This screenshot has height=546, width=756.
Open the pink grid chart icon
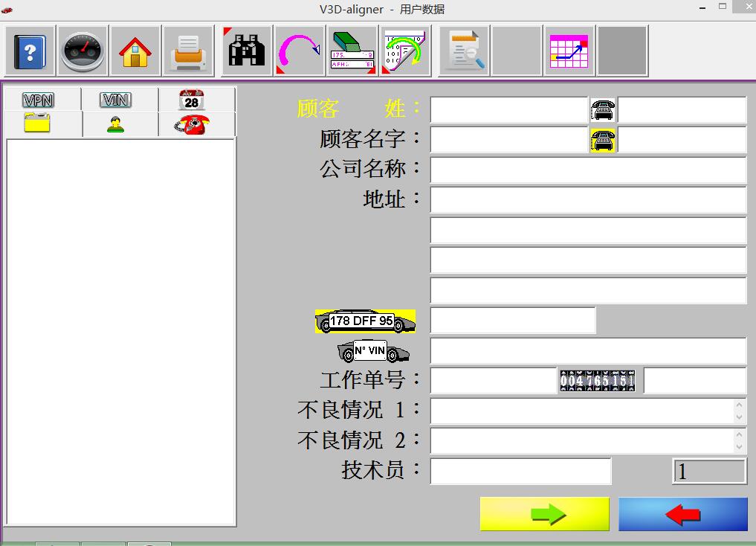[x=569, y=51]
